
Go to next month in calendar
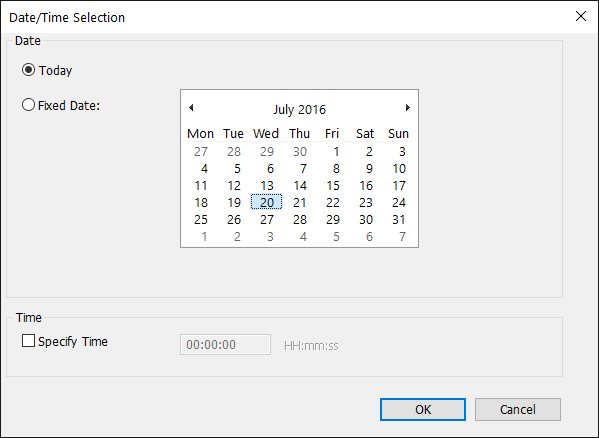pos(408,108)
